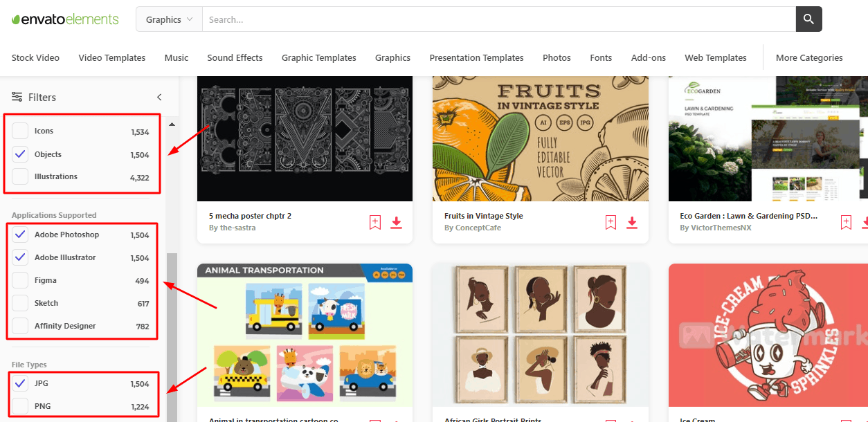Bookmark the 5 mecha poster chptr 2 item

(374, 222)
